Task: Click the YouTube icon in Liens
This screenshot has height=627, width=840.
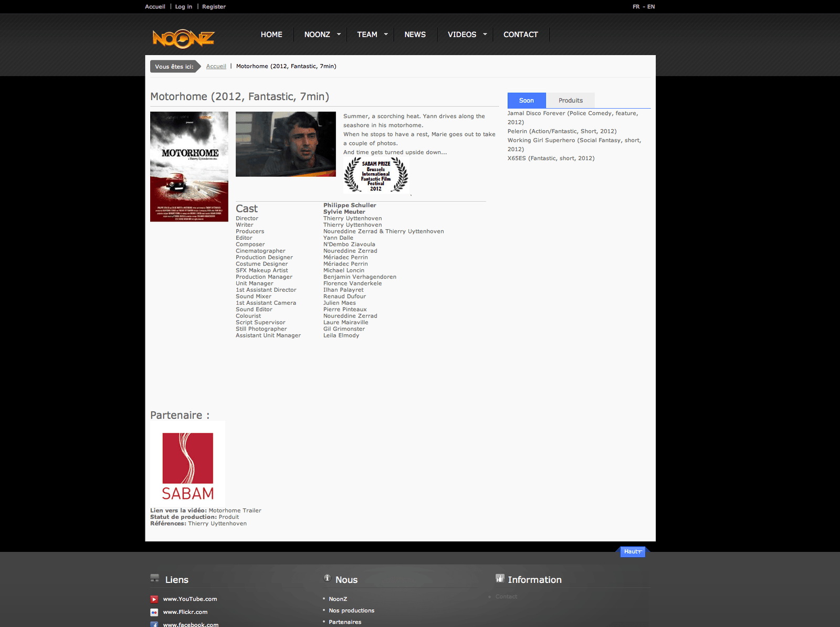Action: click(154, 599)
